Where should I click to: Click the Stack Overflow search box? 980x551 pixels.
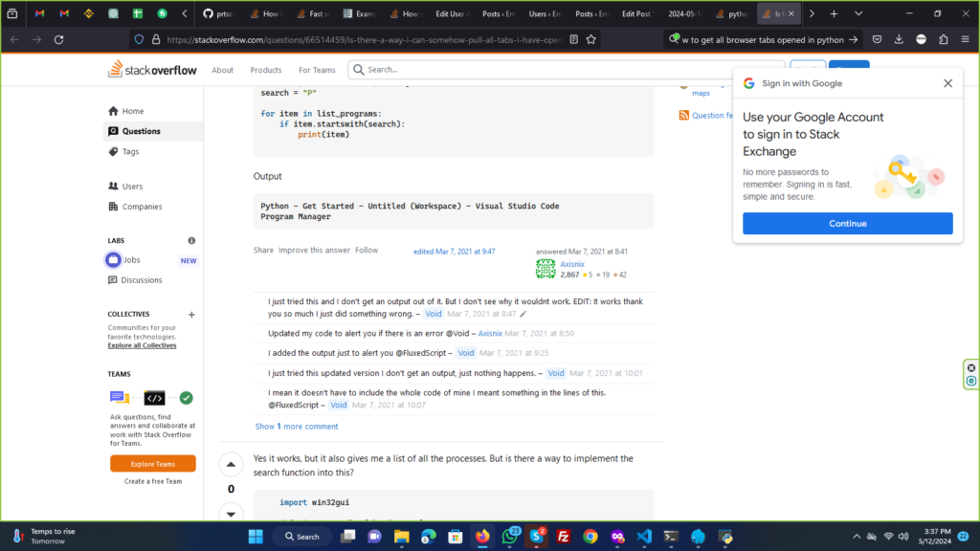pos(565,70)
